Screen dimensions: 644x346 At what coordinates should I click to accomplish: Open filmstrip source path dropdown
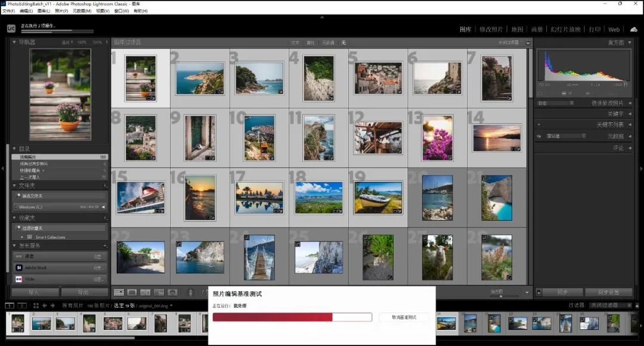171,305
